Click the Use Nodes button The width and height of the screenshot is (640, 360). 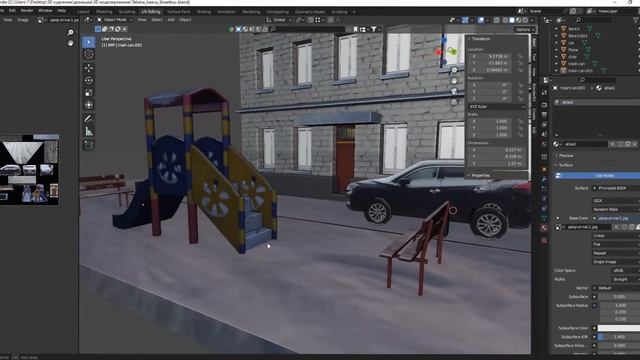(x=597, y=176)
